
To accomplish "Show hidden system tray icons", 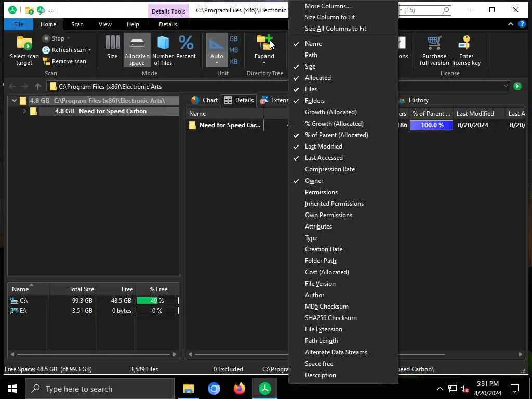I will point(440,389).
